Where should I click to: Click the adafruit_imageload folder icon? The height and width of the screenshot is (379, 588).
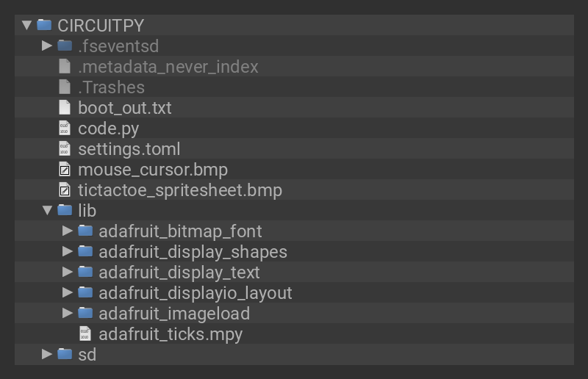85,314
